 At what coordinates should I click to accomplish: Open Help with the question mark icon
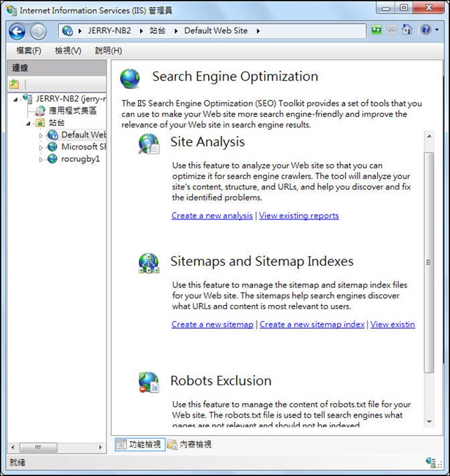(425, 29)
